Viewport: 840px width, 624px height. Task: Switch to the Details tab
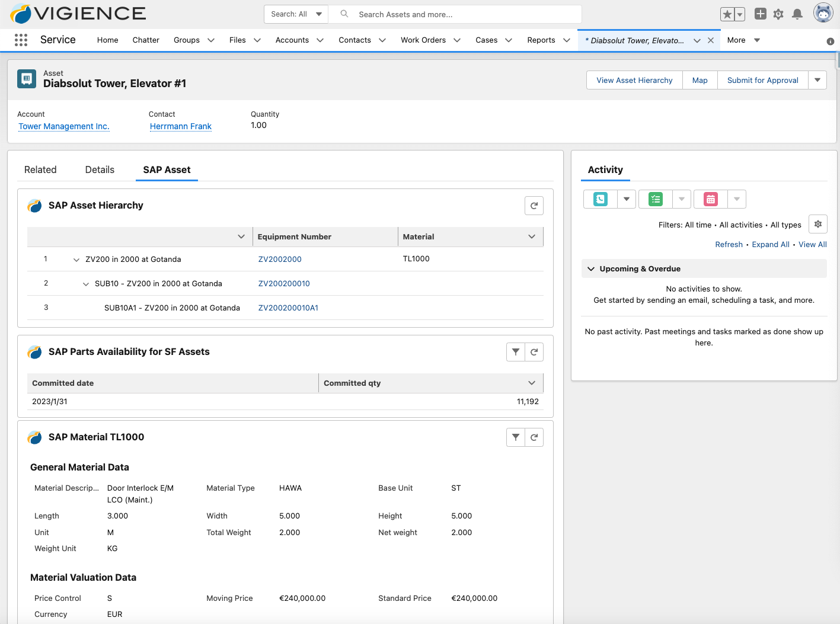click(x=100, y=169)
